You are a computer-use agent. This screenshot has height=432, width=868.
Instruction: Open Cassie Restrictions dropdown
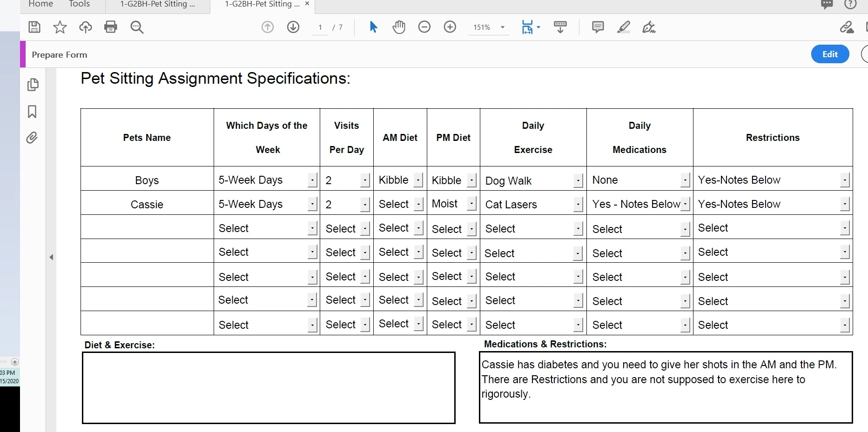(845, 204)
